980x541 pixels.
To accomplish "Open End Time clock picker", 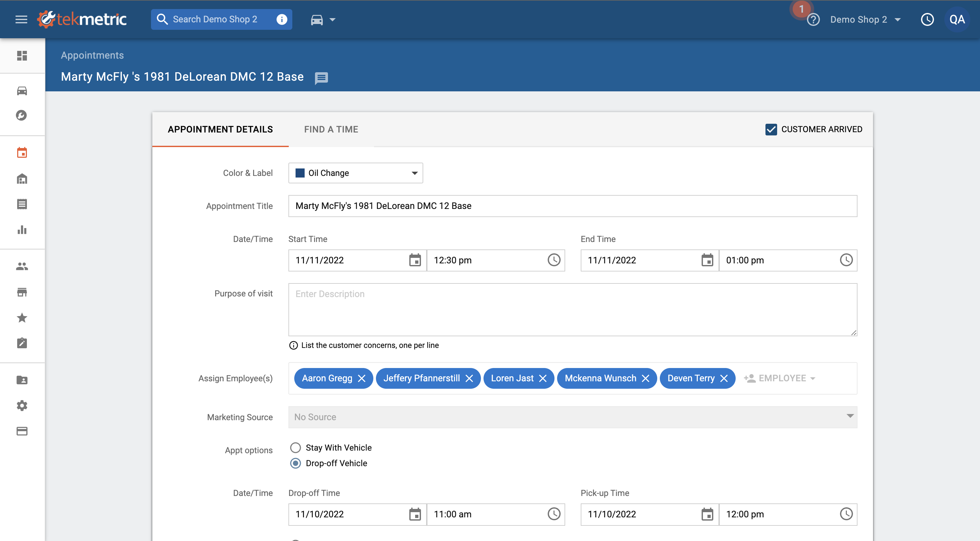I will pos(846,260).
